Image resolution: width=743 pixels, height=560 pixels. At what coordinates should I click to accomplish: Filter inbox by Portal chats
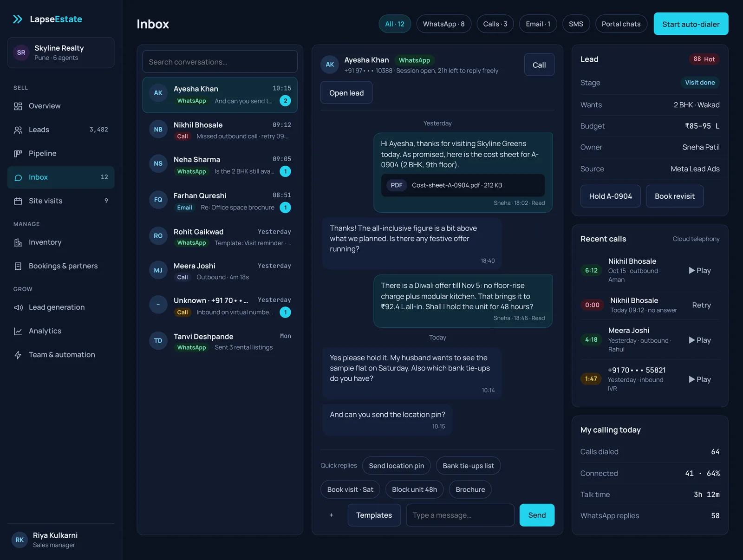621,24
